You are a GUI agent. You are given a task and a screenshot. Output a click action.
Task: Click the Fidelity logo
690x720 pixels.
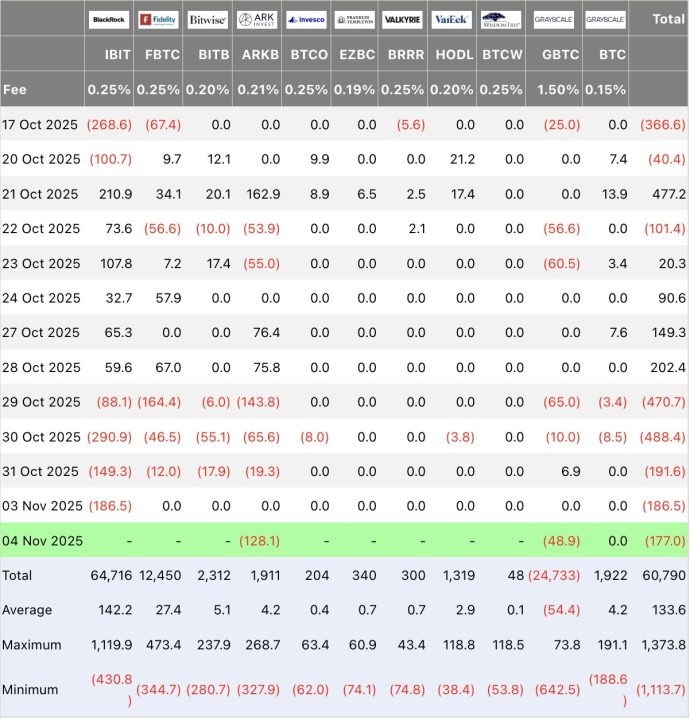point(158,19)
